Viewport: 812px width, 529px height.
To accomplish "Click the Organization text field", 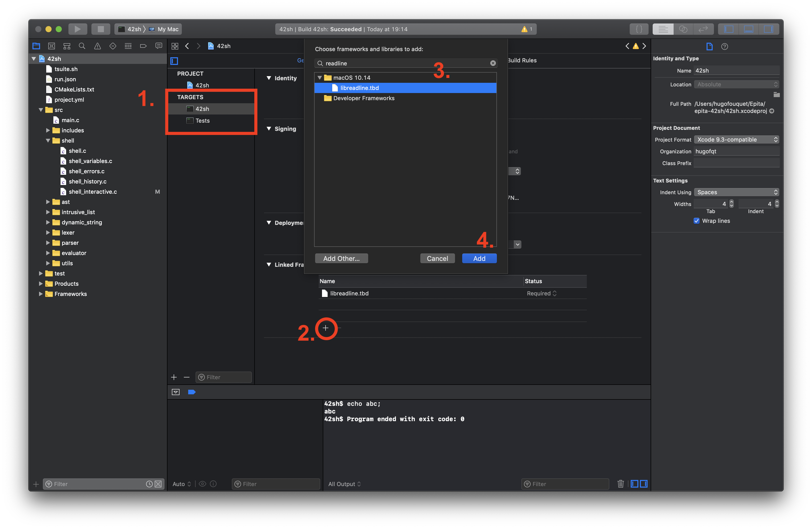I will click(x=736, y=151).
